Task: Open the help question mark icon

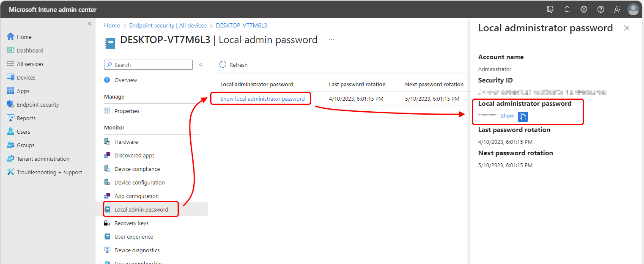Action: [601, 9]
